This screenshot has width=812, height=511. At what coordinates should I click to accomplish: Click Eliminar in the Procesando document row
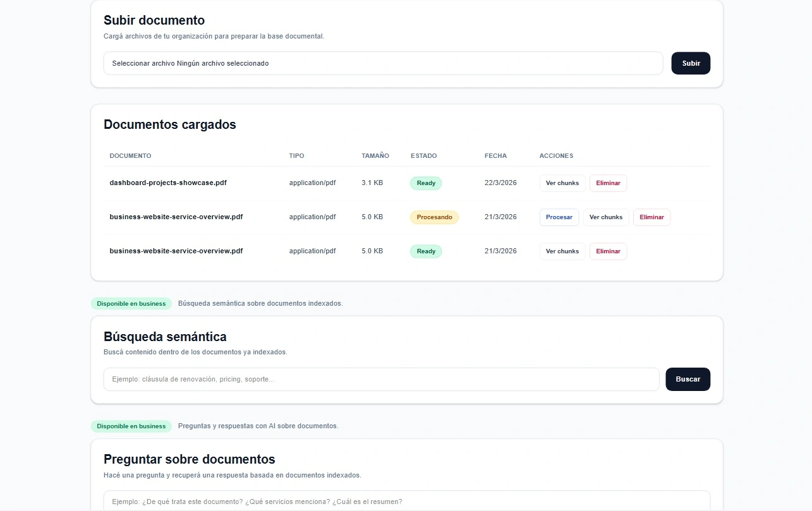[x=651, y=217]
